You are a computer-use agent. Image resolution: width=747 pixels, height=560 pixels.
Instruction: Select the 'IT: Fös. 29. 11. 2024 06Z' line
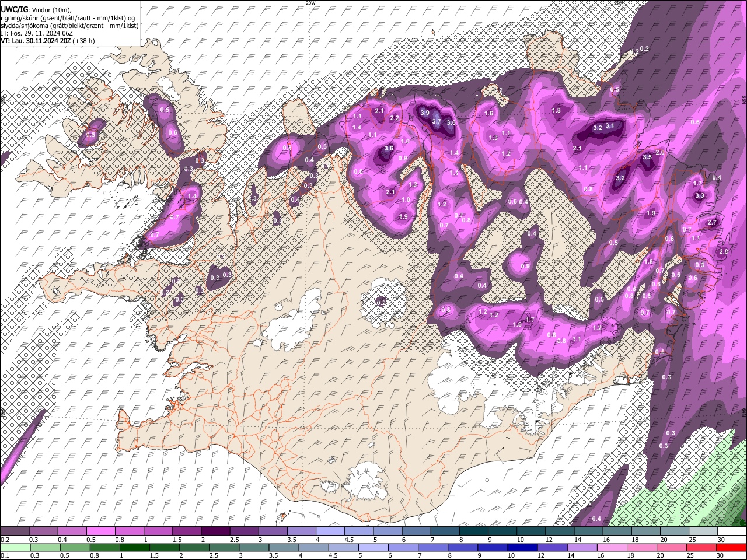tap(36, 33)
